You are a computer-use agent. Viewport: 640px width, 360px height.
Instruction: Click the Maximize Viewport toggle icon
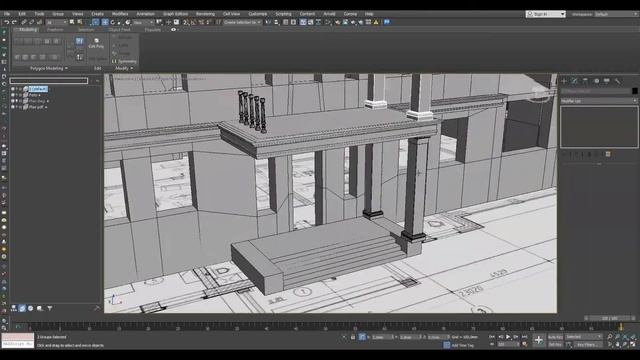click(633, 344)
